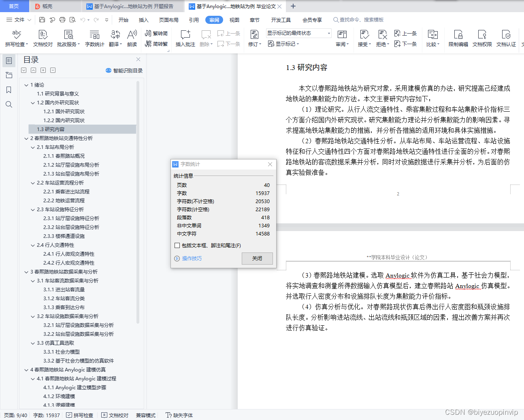Open the 接受 accept dropdown arrow
This screenshot has width=524, height=420.
tap(370, 45)
